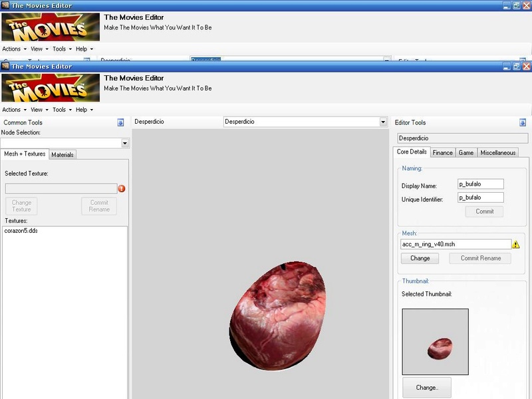Screen dimensions: 532x399
Task: Click the yellow warning icon beside the Mesh field
Action: coord(516,244)
